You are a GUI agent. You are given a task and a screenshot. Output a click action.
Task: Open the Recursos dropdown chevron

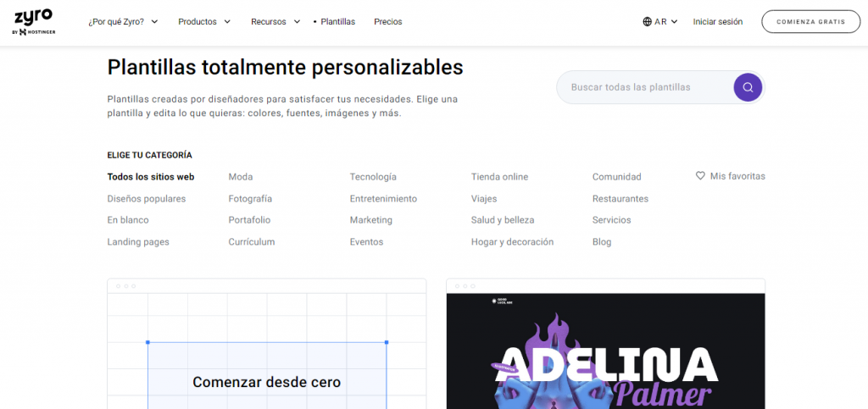tap(297, 21)
